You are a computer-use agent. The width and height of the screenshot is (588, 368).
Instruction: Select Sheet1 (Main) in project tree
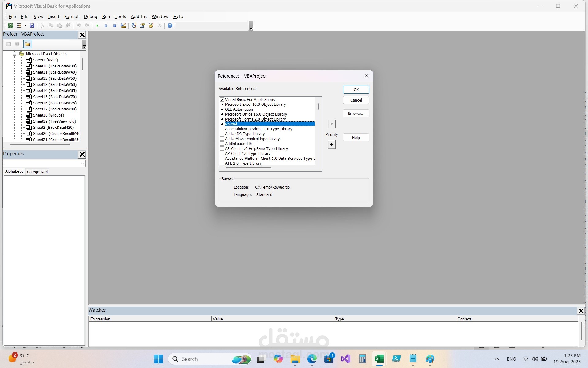coord(45,60)
